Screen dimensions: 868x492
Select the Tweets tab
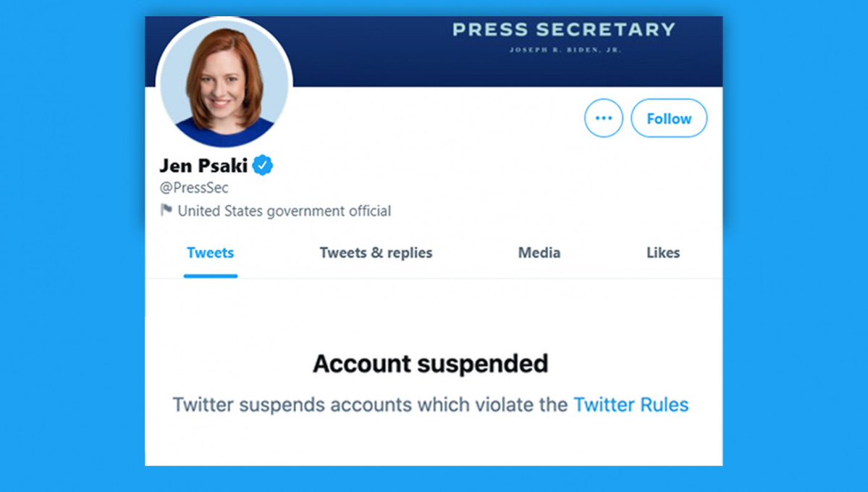coord(211,253)
